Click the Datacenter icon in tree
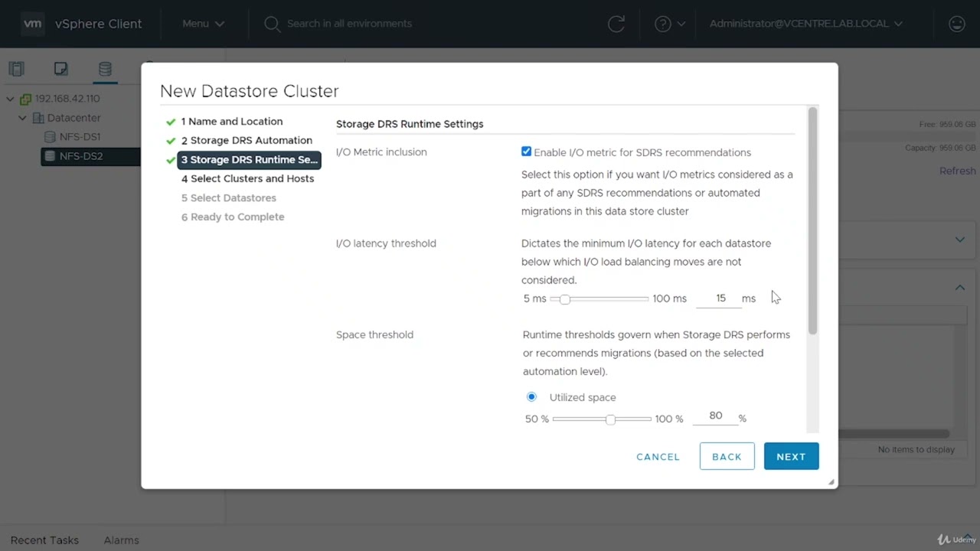Image resolution: width=980 pixels, height=551 pixels. (38, 118)
